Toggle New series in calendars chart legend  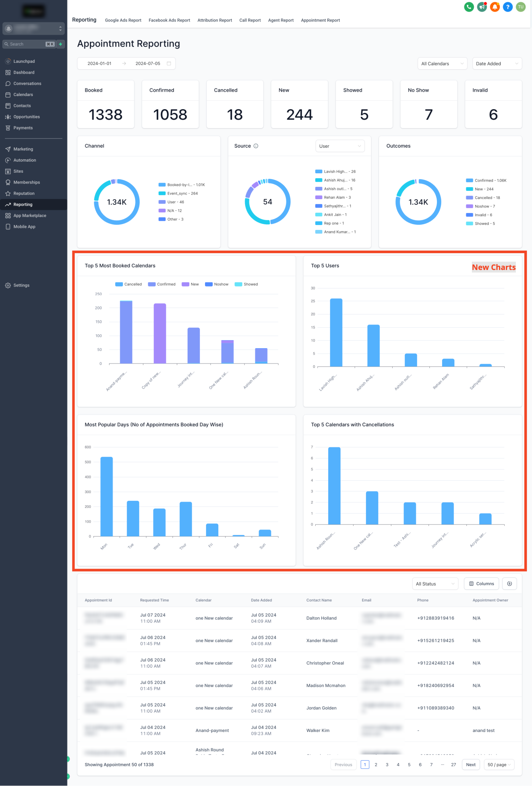[x=190, y=285]
